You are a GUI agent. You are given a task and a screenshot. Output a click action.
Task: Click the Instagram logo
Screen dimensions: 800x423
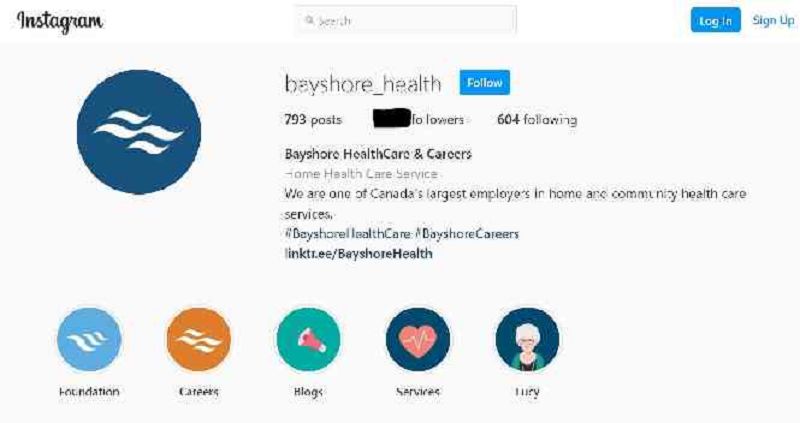tap(60, 21)
